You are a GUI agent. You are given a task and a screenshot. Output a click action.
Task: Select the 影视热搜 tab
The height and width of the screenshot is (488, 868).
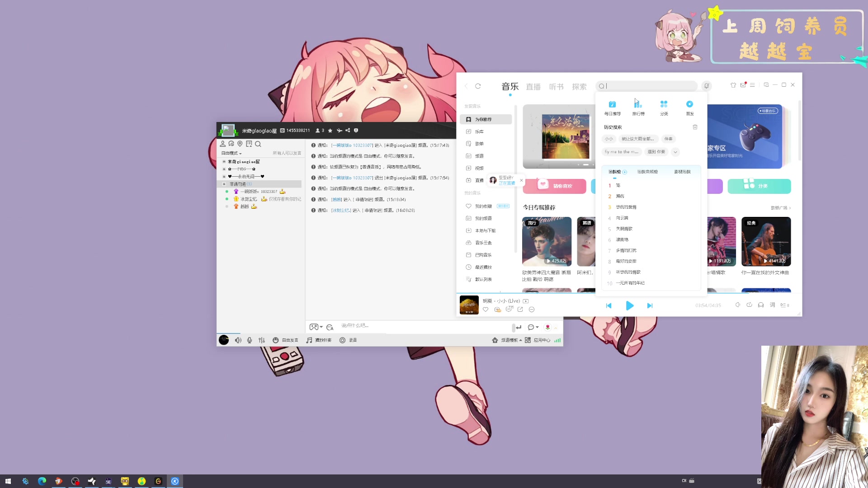682,172
